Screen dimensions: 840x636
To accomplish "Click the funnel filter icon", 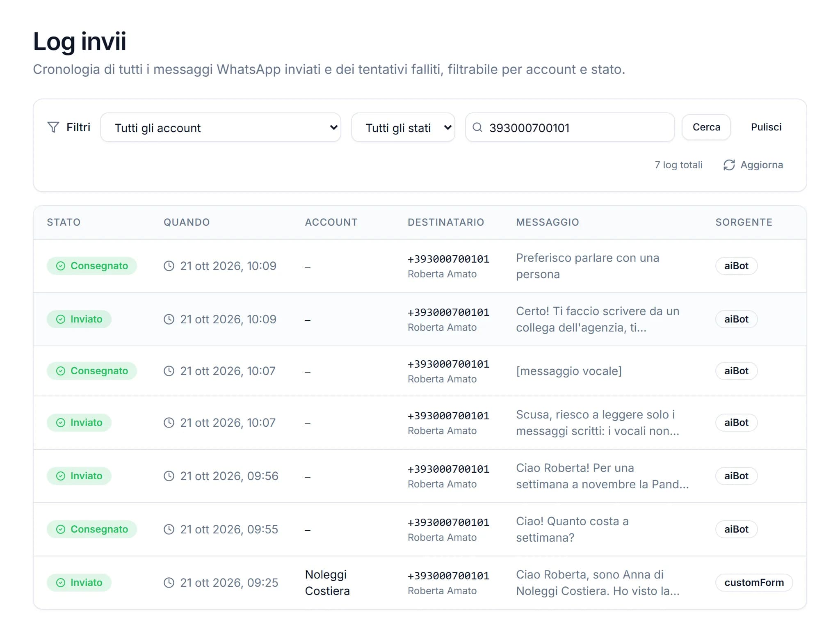I will 53,127.
